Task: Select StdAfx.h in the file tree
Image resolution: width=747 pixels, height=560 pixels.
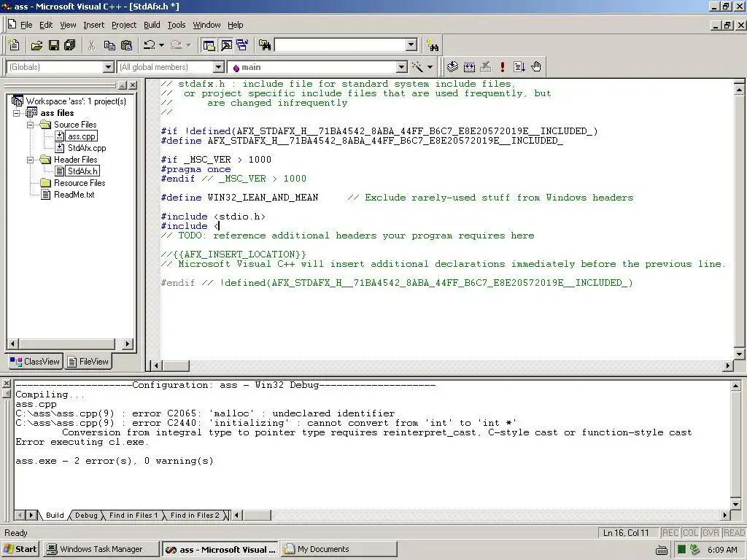Action: [83, 171]
